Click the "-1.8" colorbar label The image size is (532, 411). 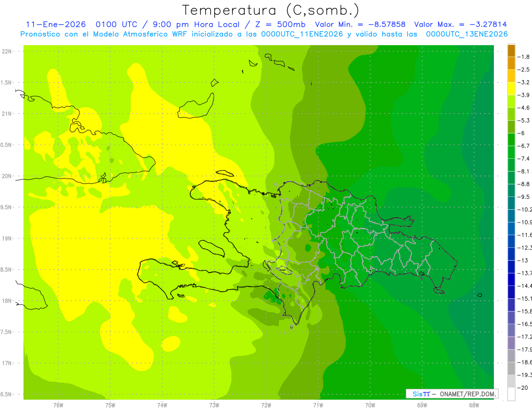click(x=524, y=57)
